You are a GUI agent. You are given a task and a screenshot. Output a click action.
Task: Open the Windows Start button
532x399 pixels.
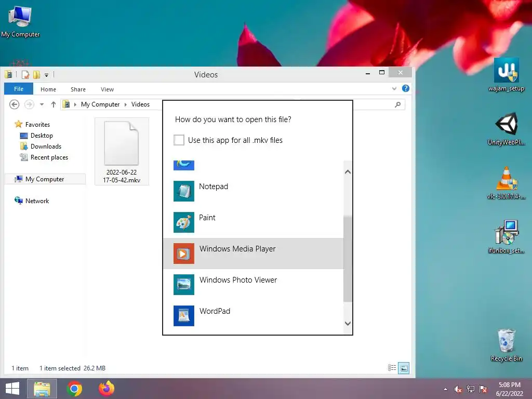point(12,389)
